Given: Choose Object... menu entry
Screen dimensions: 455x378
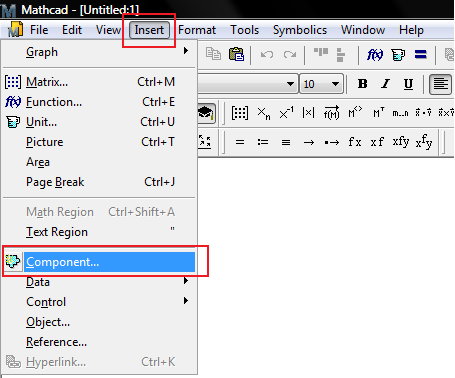Looking at the screenshot, I should click(x=99, y=322).
